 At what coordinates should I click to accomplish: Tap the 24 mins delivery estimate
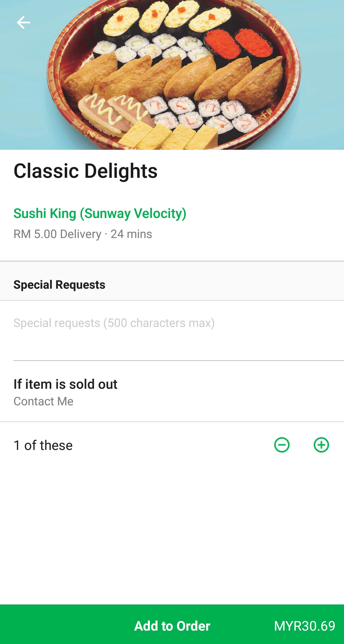[131, 234]
